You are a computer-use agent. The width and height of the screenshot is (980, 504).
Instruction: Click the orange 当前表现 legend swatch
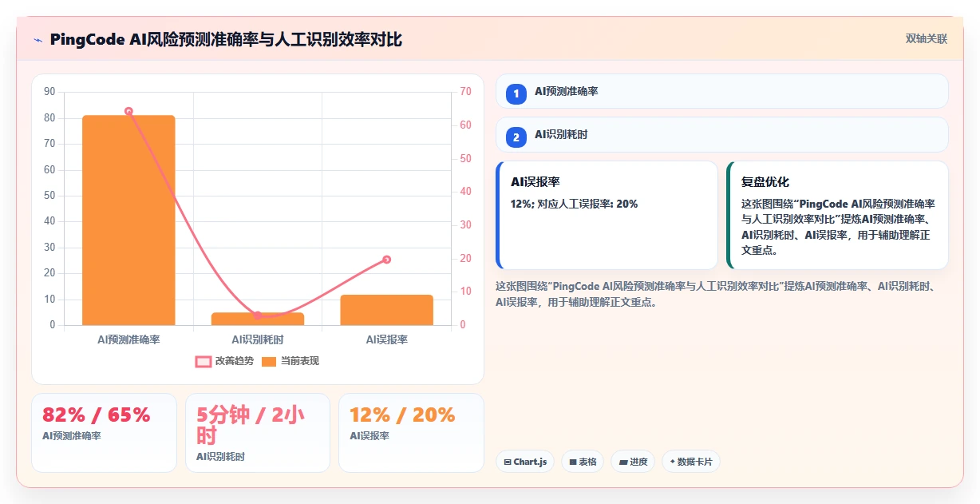click(270, 361)
